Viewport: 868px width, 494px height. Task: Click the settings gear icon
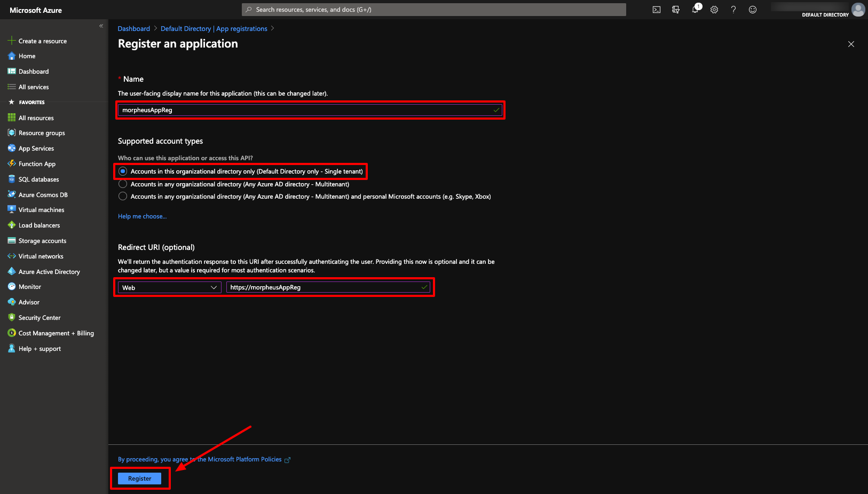pos(714,9)
